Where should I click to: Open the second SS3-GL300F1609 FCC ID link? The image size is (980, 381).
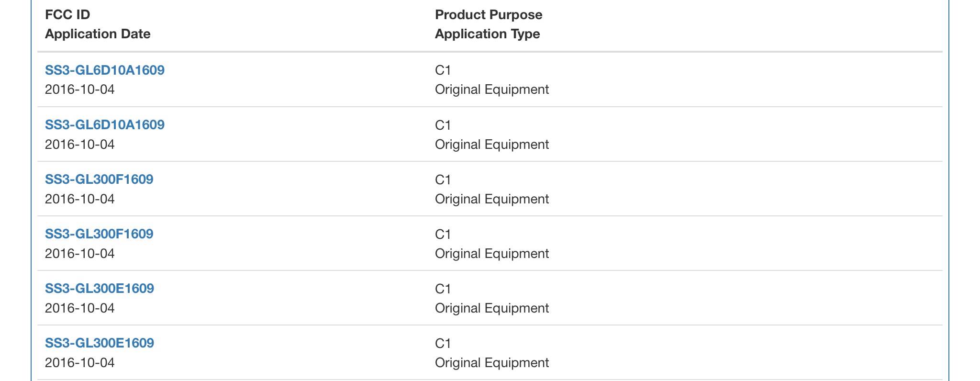[x=99, y=234]
